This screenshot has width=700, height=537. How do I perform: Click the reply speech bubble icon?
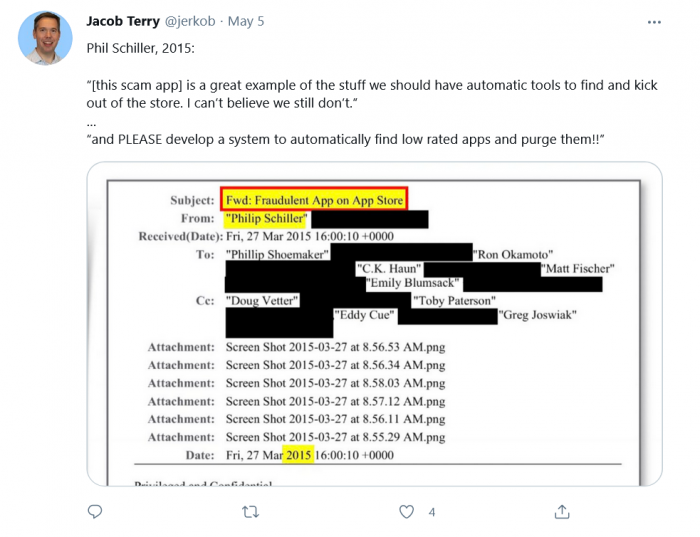pos(95,511)
